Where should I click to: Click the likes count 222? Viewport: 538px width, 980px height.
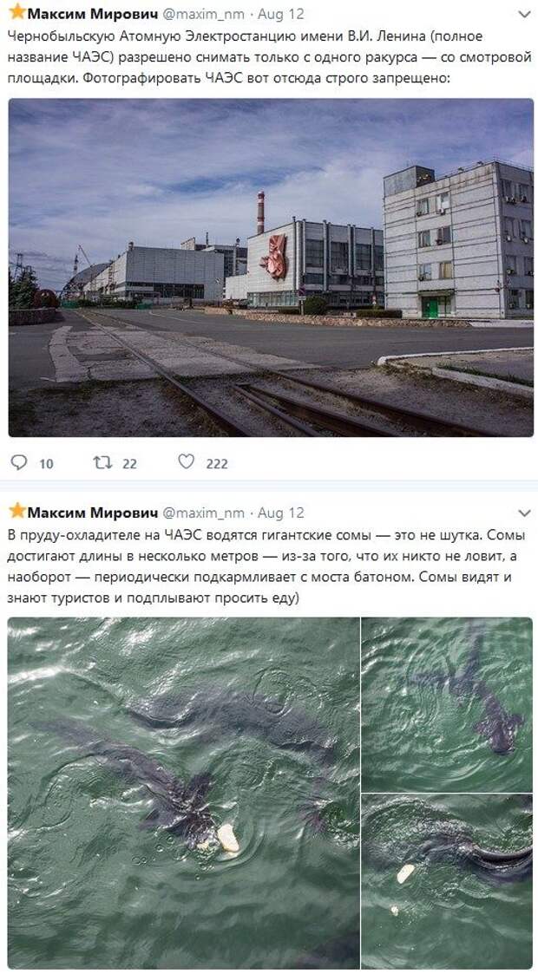point(216,464)
